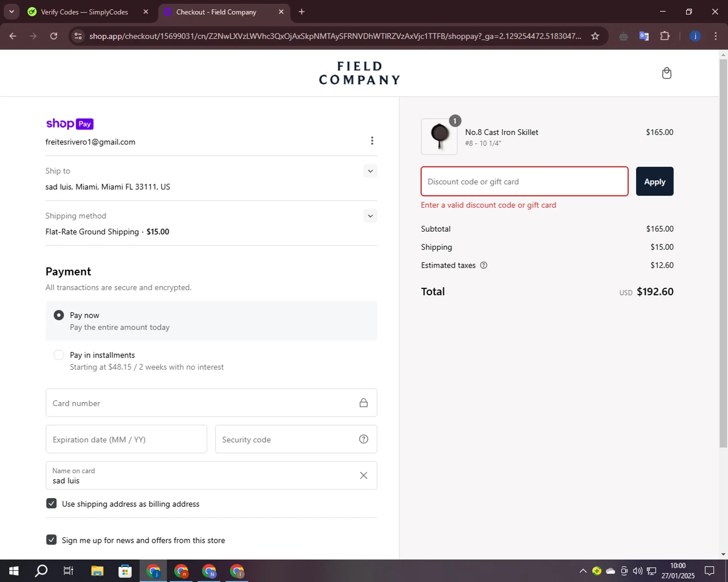Clear the Name on card field with X
Image resolution: width=728 pixels, height=582 pixels.
point(364,475)
